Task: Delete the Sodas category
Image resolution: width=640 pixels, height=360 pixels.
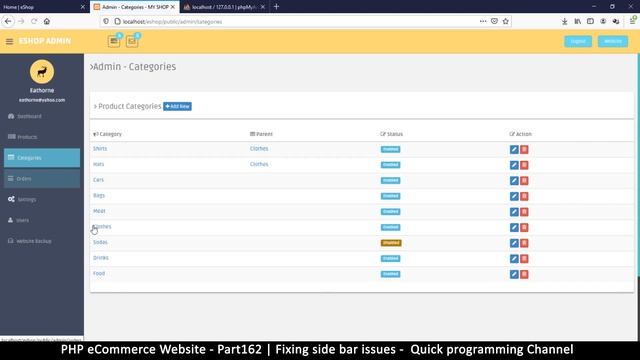Action: point(524,243)
